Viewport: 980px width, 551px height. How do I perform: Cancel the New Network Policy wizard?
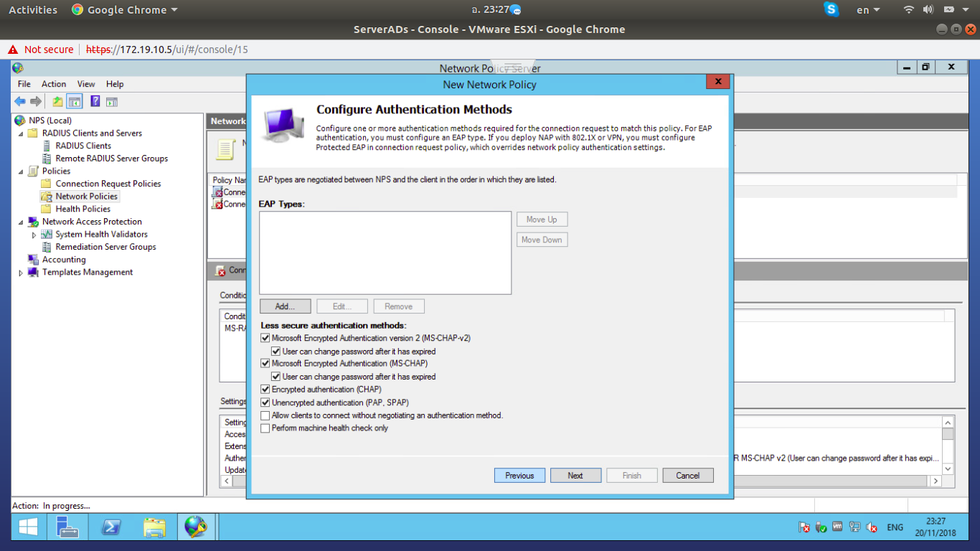tap(687, 476)
